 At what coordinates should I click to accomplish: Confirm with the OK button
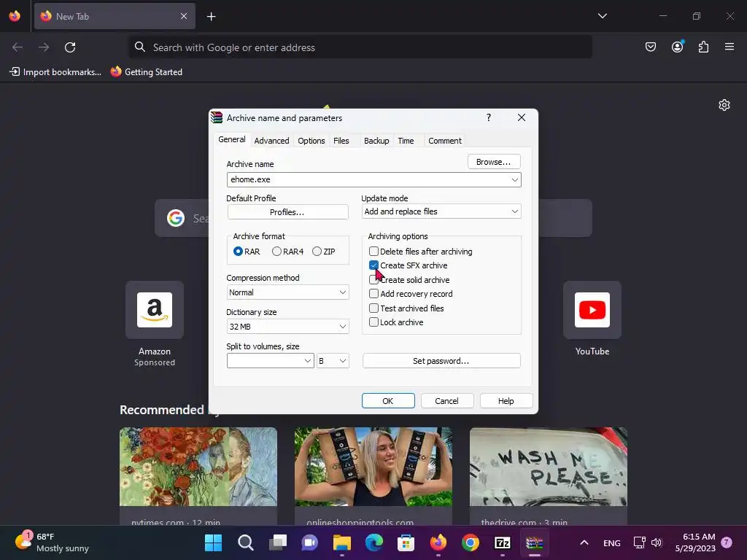point(388,401)
